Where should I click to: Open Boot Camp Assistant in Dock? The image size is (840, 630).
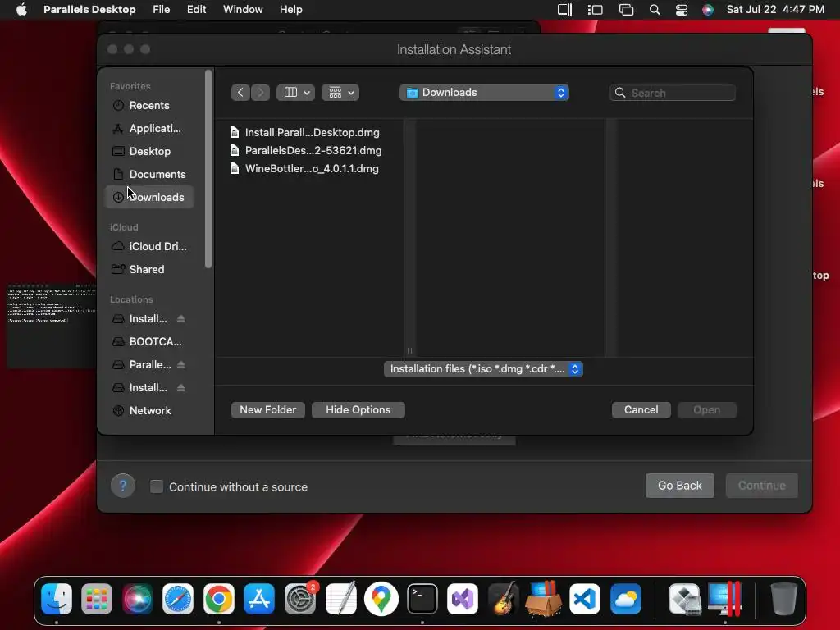685,598
